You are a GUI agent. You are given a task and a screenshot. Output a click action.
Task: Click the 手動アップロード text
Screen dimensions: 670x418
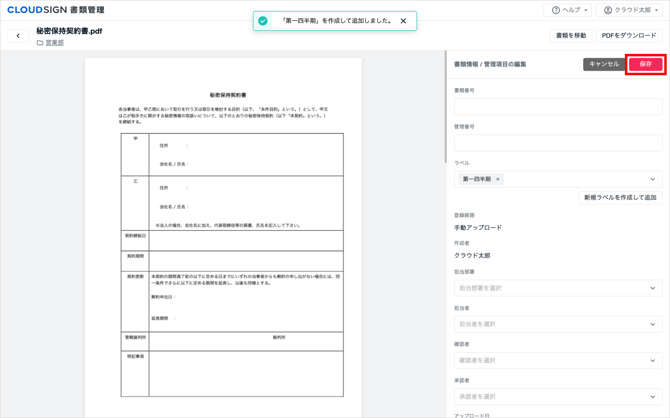[x=478, y=228]
